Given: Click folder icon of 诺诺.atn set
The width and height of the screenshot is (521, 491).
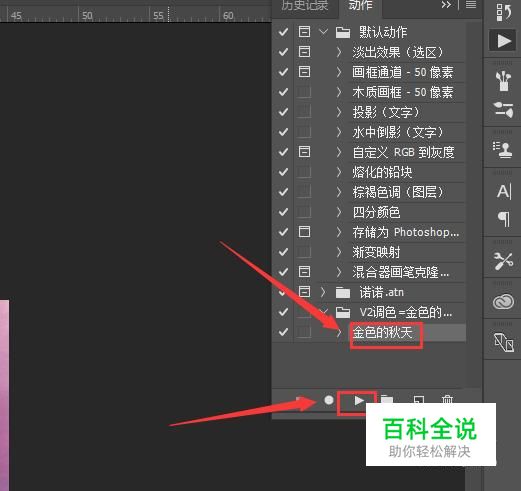Looking at the screenshot, I should tap(343, 292).
